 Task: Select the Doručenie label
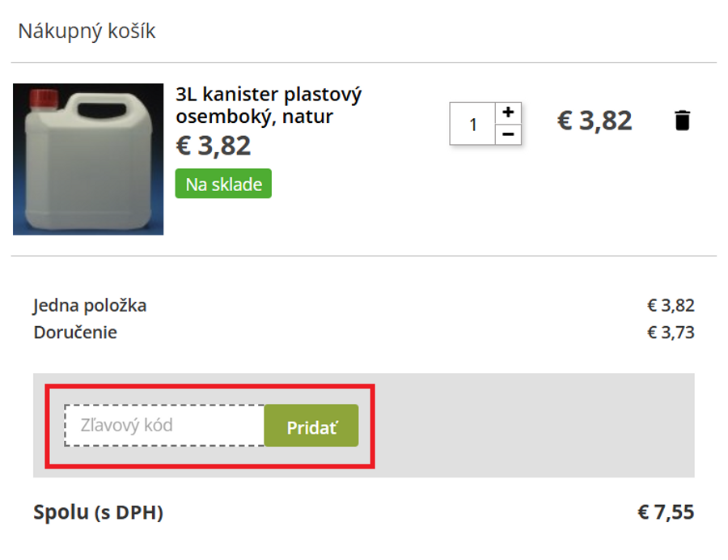75,333
